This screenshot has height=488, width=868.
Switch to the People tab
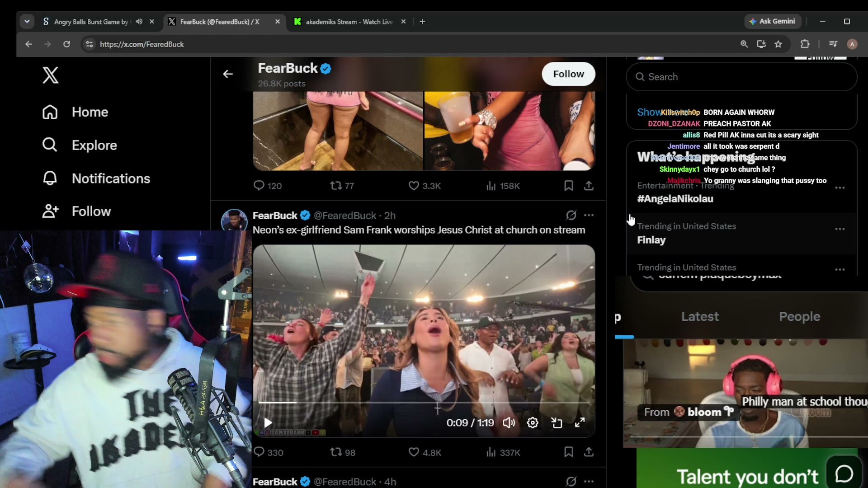click(x=799, y=317)
